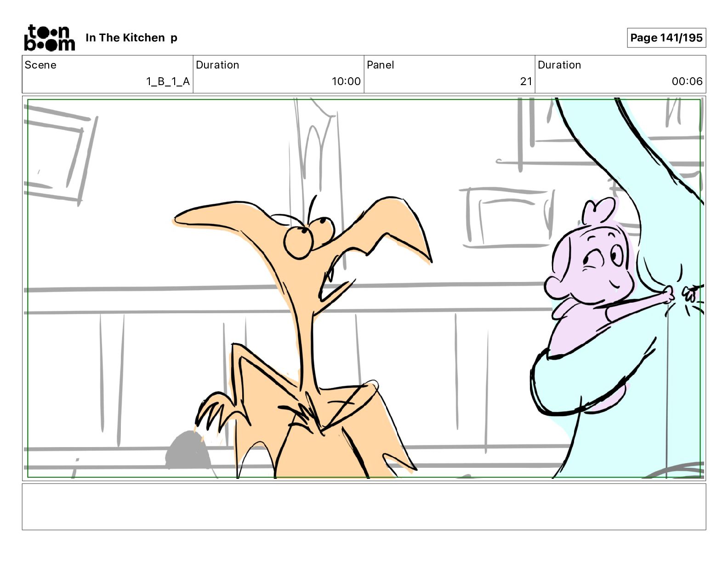The image size is (728, 563).
Task: Click the panel duration value 00:06
Action: coord(687,81)
